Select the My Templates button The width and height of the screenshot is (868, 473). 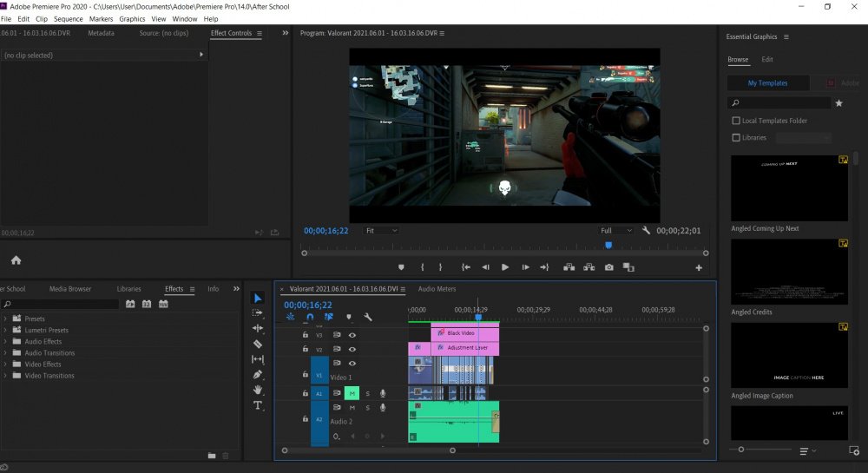coord(768,83)
